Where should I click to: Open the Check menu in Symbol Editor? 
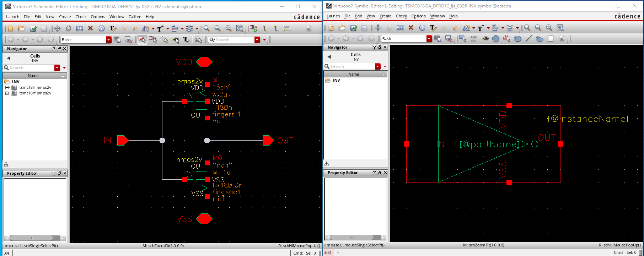pyautogui.click(x=402, y=16)
